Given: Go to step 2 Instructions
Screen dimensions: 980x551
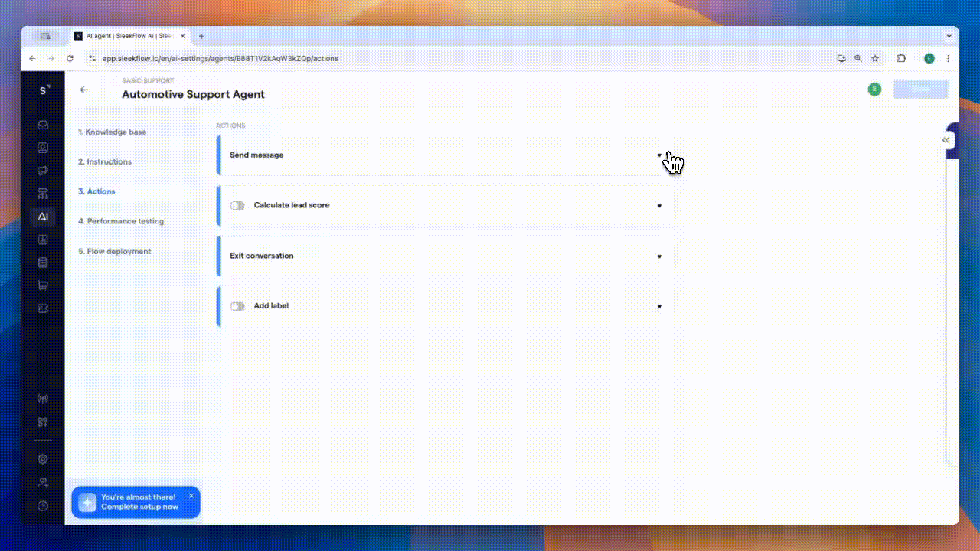Looking at the screenshot, I should point(105,161).
